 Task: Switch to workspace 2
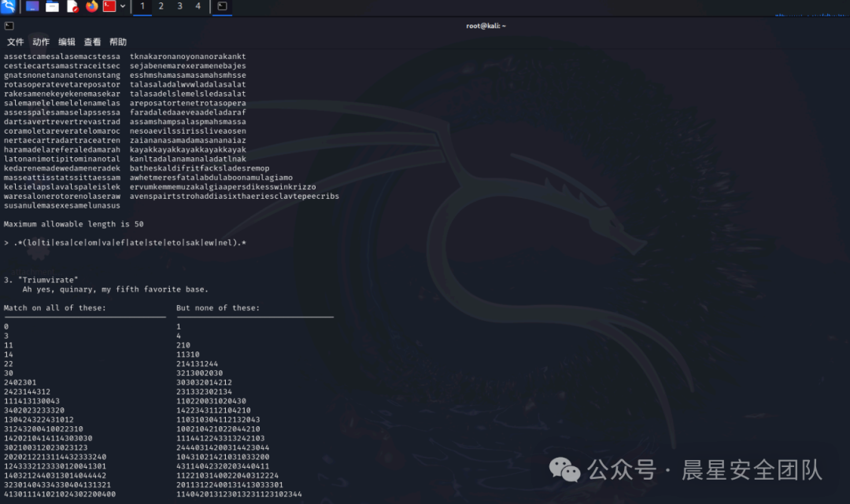pos(161,6)
